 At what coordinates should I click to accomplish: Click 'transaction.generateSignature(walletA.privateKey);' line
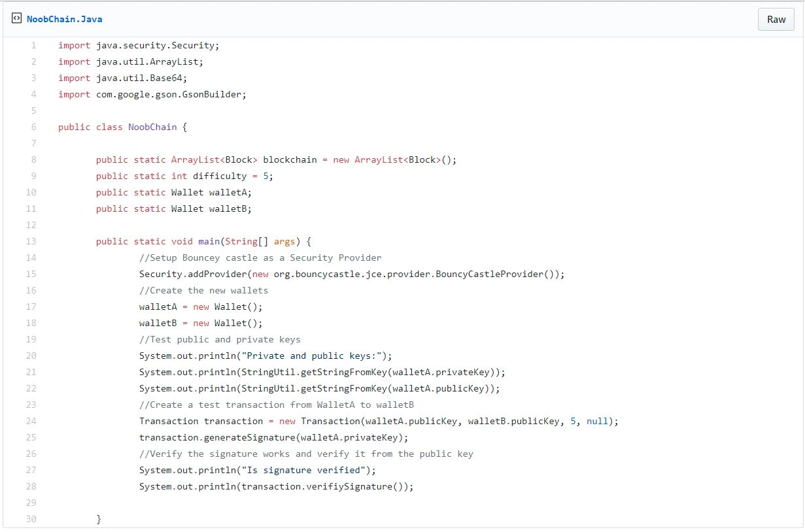(274, 437)
